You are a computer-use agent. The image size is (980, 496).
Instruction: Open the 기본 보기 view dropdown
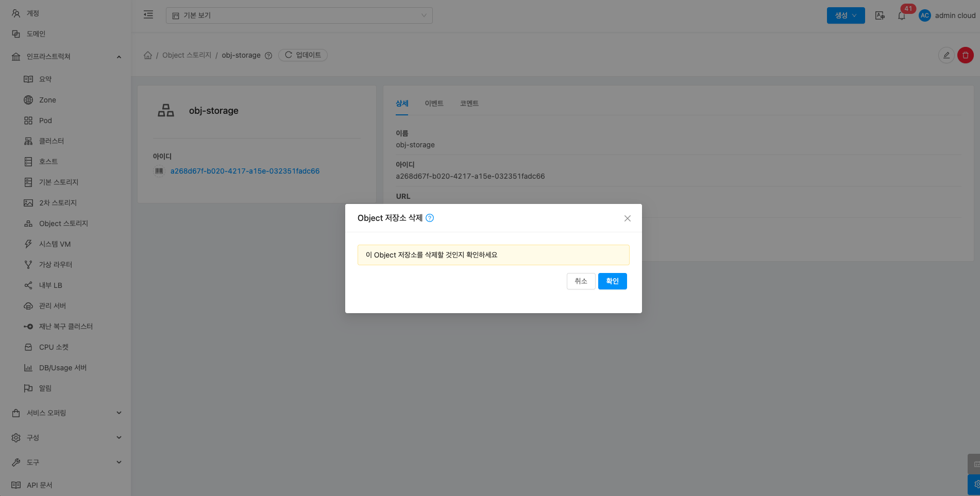299,15
